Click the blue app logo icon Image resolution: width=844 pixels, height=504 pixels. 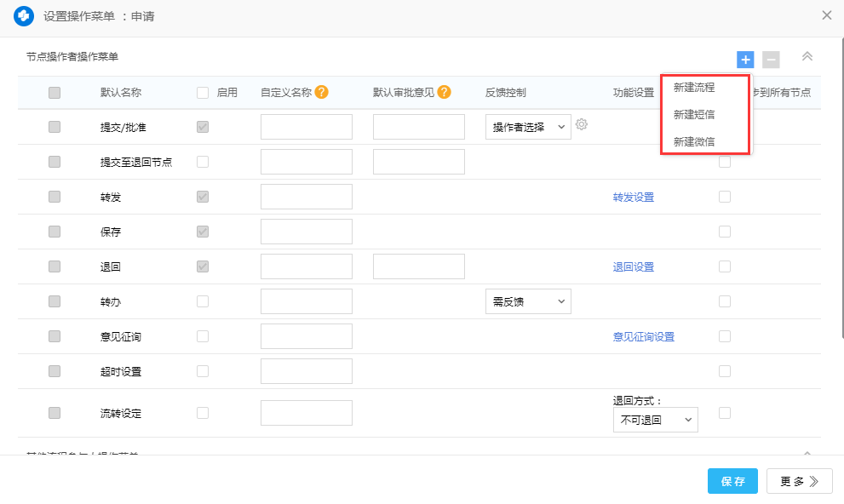click(24, 16)
